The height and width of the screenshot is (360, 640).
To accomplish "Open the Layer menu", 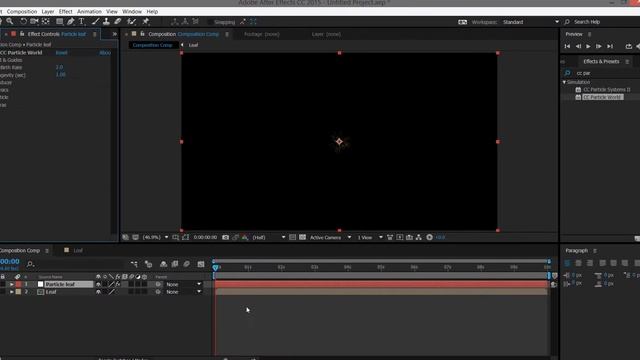I will (48, 11).
